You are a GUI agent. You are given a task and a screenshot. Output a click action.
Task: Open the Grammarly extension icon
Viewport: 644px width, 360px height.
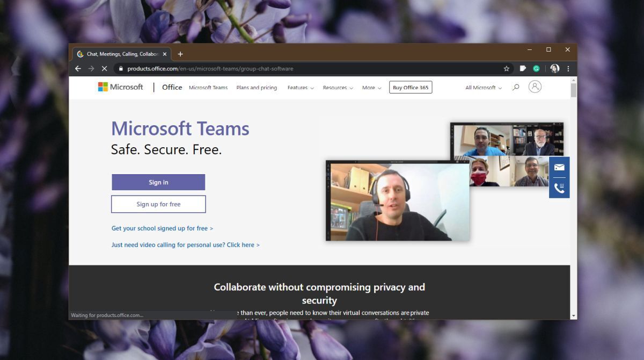[536, 69]
